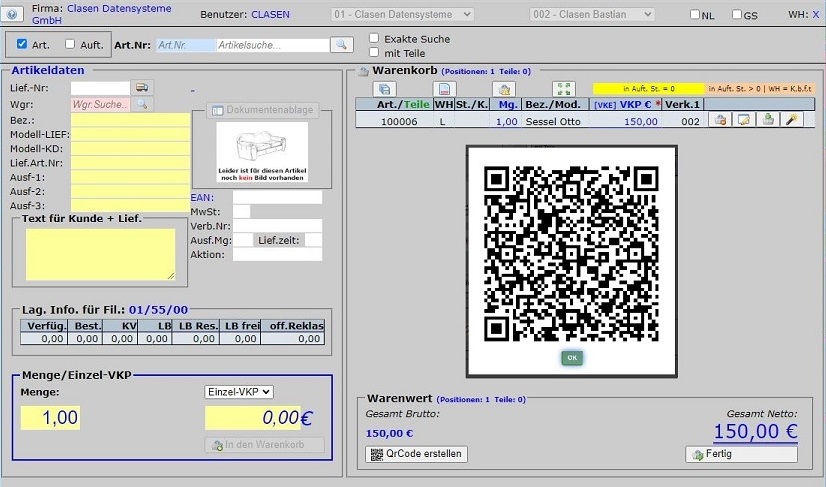Click the sofa placeholder image thumbnail
The image size is (826, 487).
click(262, 152)
